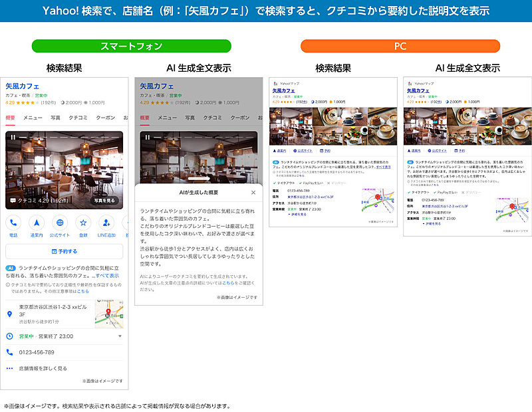Click こちら link under smartphone search result disclaimer
Image resolution: width=532 pixels, height=412 pixels.
(82, 291)
